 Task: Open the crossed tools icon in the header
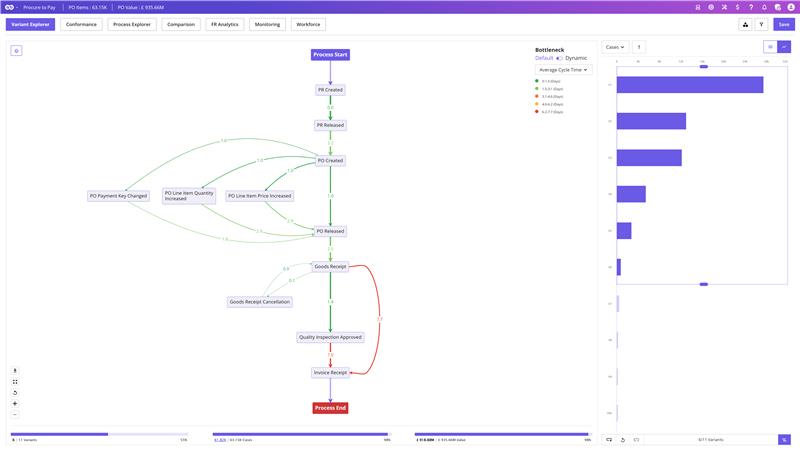(x=724, y=7)
